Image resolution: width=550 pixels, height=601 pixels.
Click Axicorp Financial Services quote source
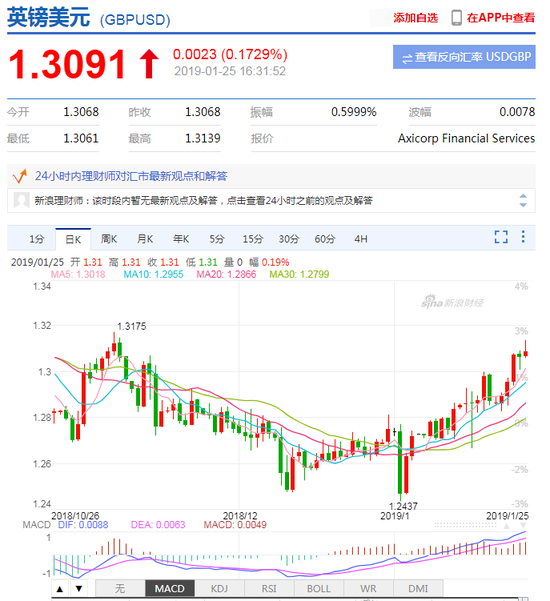click(466, 138)
